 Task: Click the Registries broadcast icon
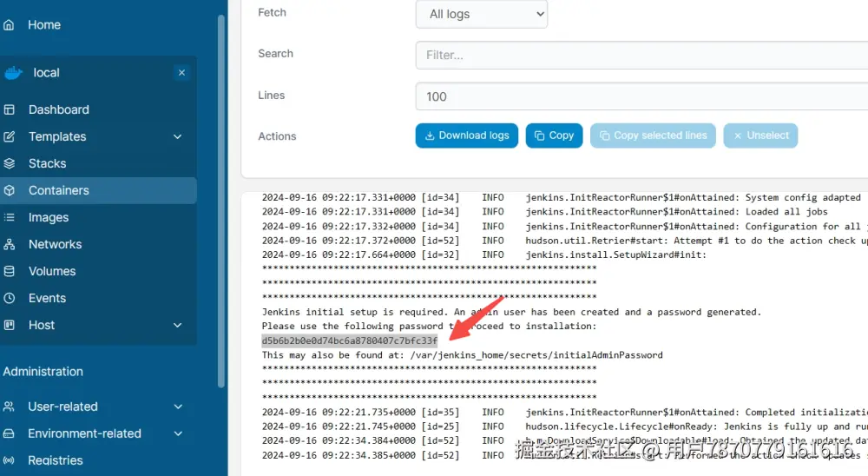pos(9,460)
